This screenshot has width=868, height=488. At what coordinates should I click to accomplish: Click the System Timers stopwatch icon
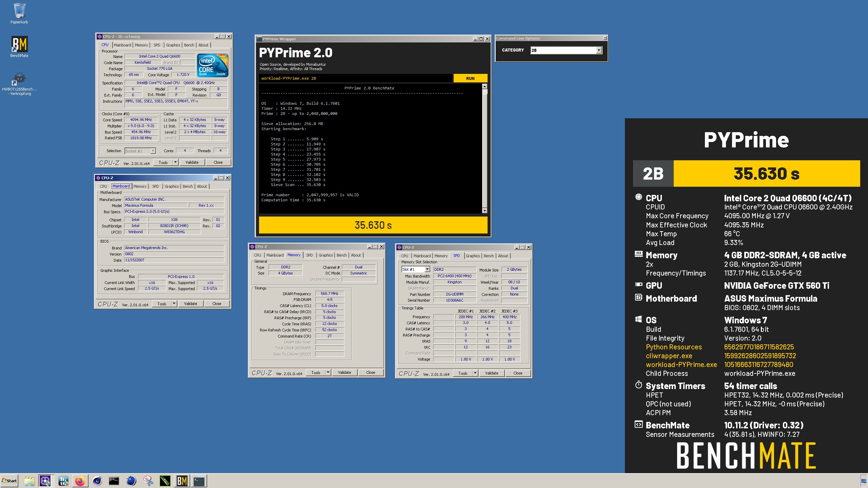click(x=638, y=385)
